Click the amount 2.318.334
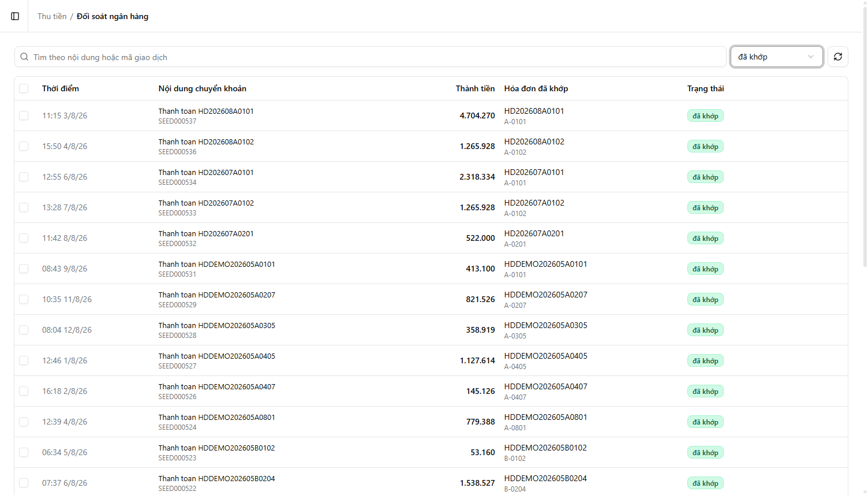 (x=477, y=177)
